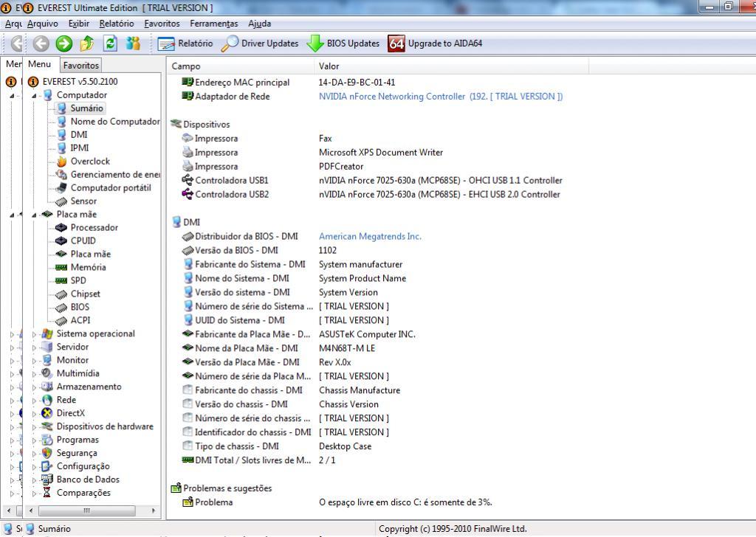Collapse the Computador tree node
The width and height of the screenshot is (756, 537).
pos(34,96)
